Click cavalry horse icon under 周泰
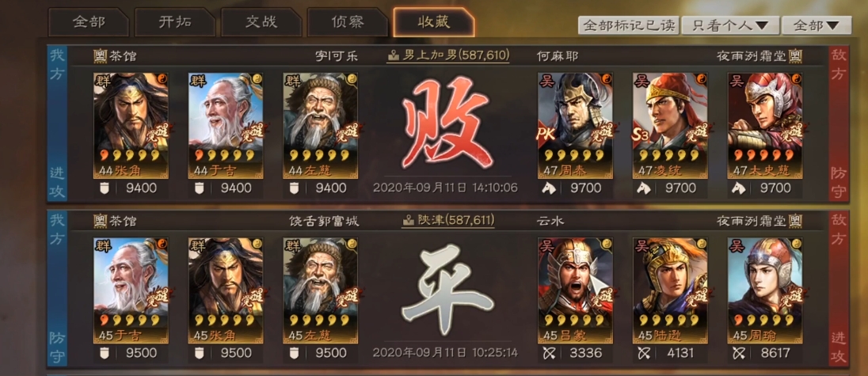Image resolution: width=868 pixels, height=376 pixels. (x=550, y=188)
